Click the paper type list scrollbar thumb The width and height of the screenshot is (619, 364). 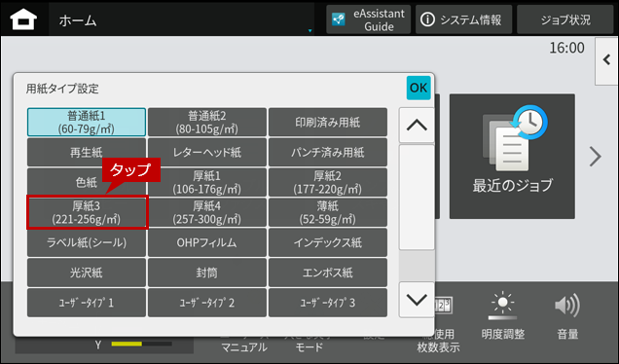coord(417,197)
